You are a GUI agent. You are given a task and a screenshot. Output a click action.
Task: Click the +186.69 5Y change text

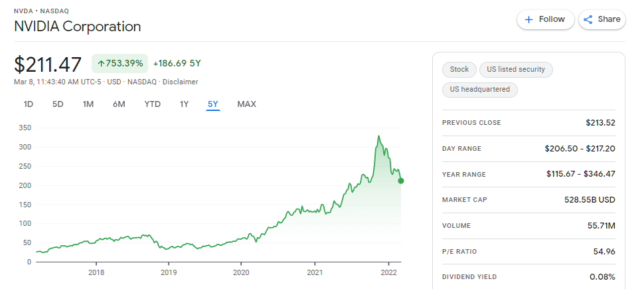pos(177,63)
